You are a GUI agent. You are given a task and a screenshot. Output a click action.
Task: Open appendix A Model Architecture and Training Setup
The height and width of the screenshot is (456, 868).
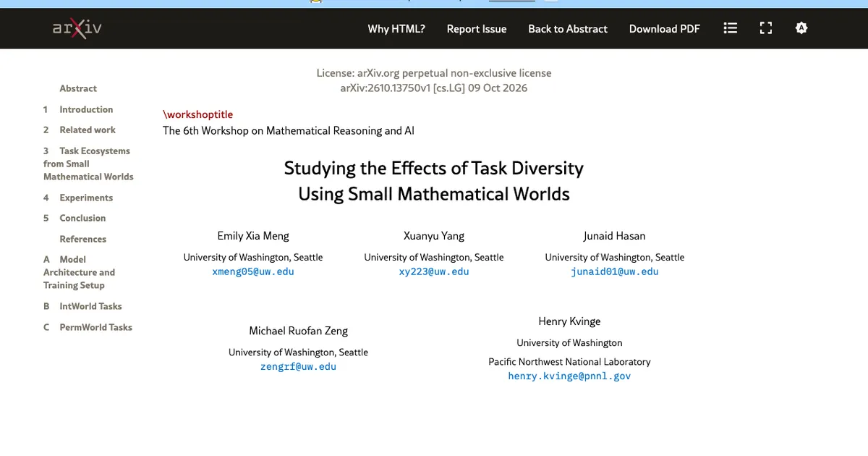(79, 272)
